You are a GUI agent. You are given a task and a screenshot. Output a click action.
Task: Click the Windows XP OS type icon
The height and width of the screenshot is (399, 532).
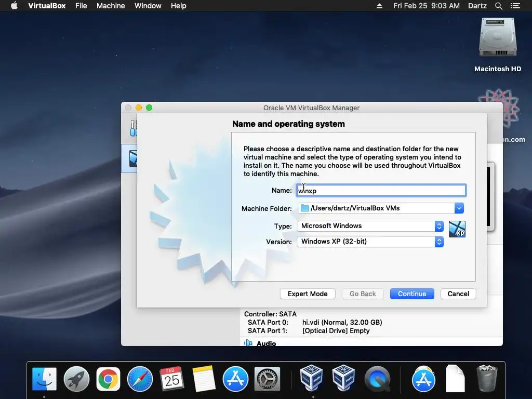pos(457,229)
